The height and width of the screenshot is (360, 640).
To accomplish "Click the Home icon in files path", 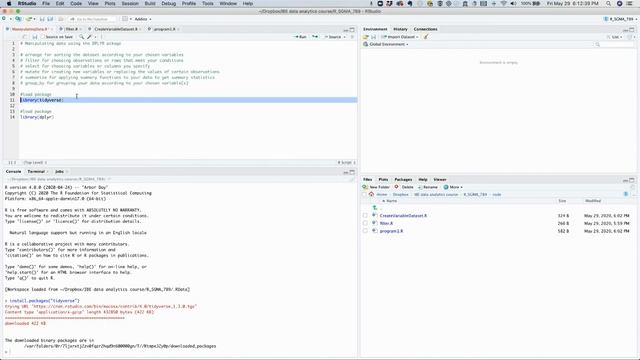I will pyautogui.click(x=371, y=194).
